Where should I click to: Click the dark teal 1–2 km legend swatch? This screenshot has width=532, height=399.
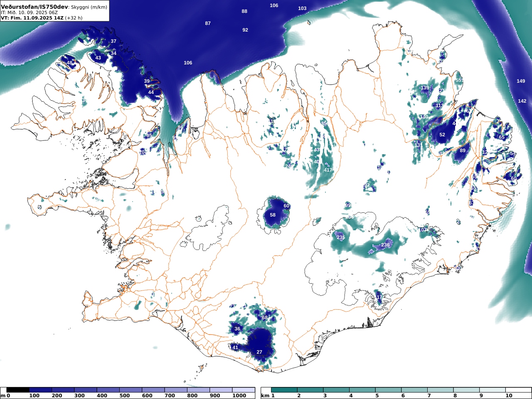[284, 390]
